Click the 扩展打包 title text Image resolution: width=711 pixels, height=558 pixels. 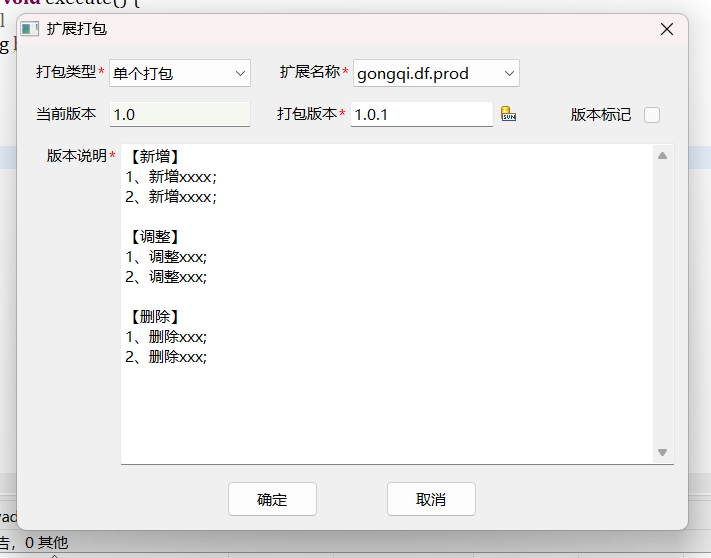(x=77, y=29)
